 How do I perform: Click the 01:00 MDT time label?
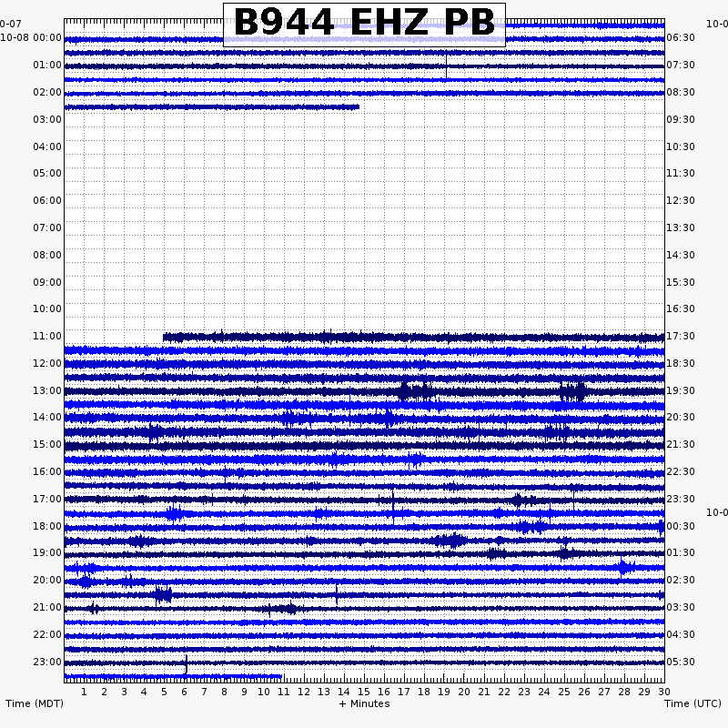click(47, 65)
